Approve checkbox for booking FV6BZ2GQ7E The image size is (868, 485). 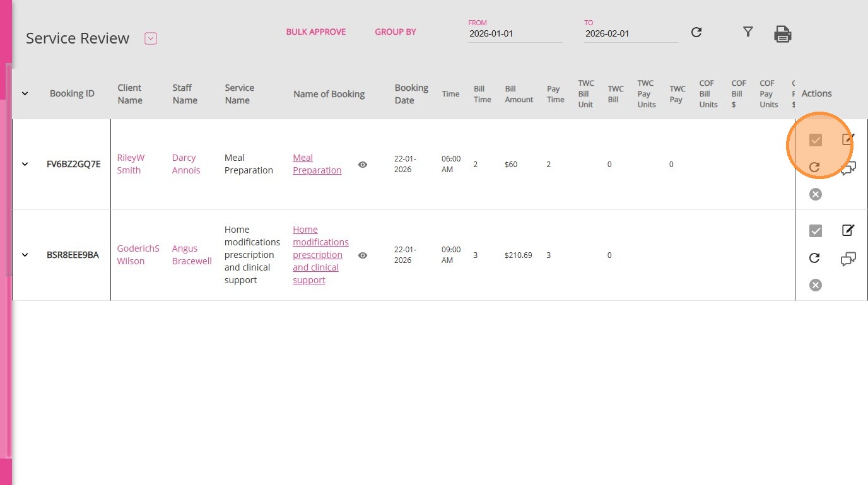pyautogui.click(x=815, y=140)
